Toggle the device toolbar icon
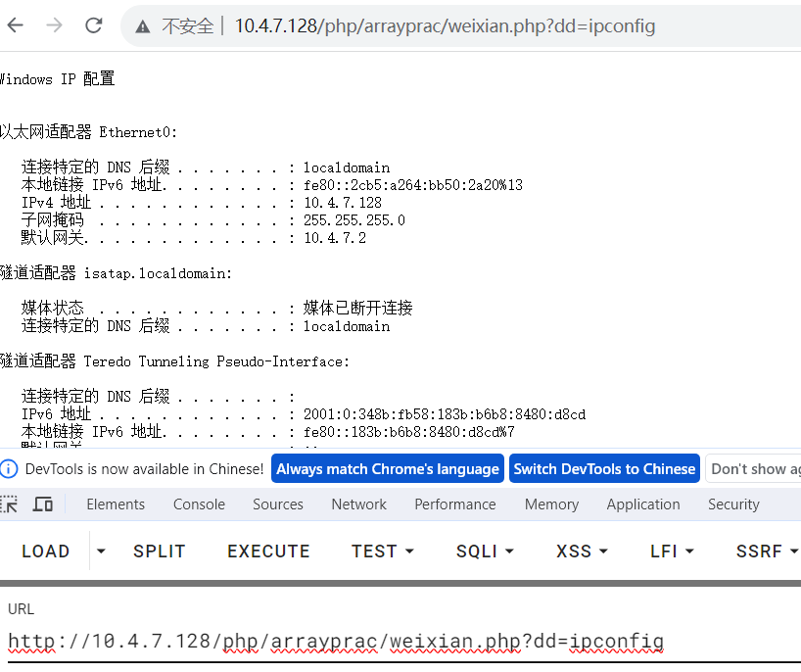The image size is (801, 672). click(43, 504)
